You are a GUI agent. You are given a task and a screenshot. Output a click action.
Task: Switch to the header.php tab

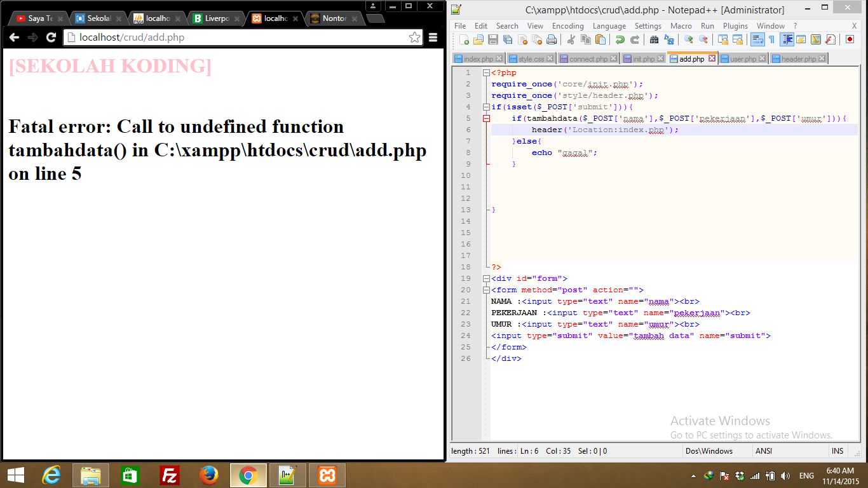tap(799, 58)
